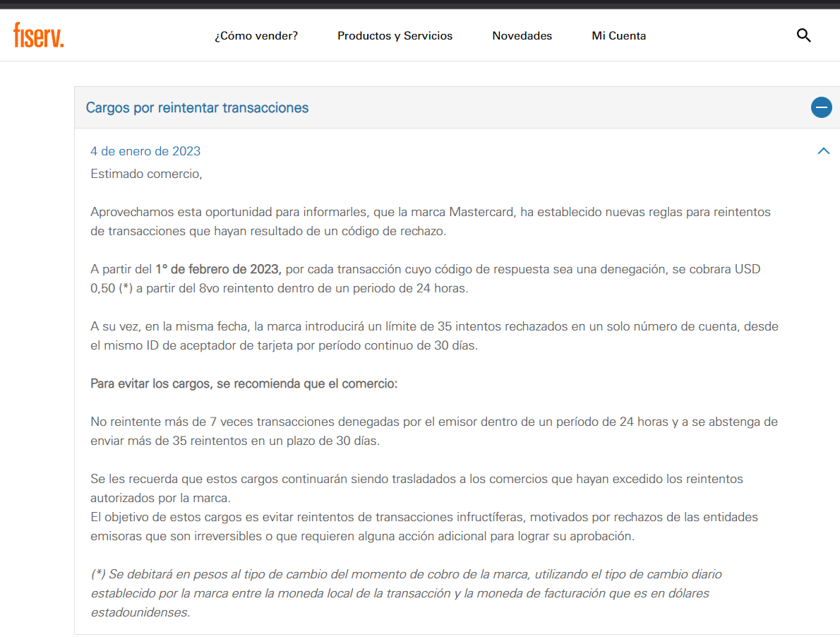840x637 pixels.
Task: Open Productos y Servicios menu
Action: (395, 36)
